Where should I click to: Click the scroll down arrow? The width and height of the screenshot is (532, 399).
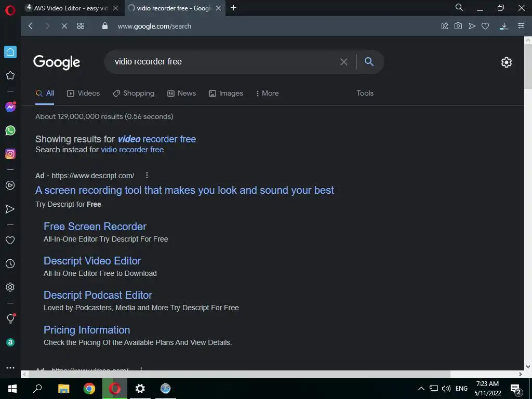click(x=528, y=367)
